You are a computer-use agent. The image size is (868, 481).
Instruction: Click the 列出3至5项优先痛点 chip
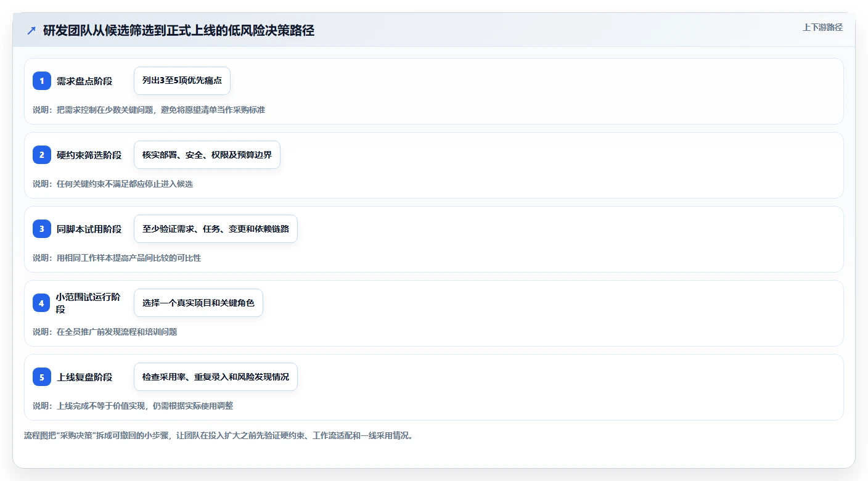pos(182,81)
